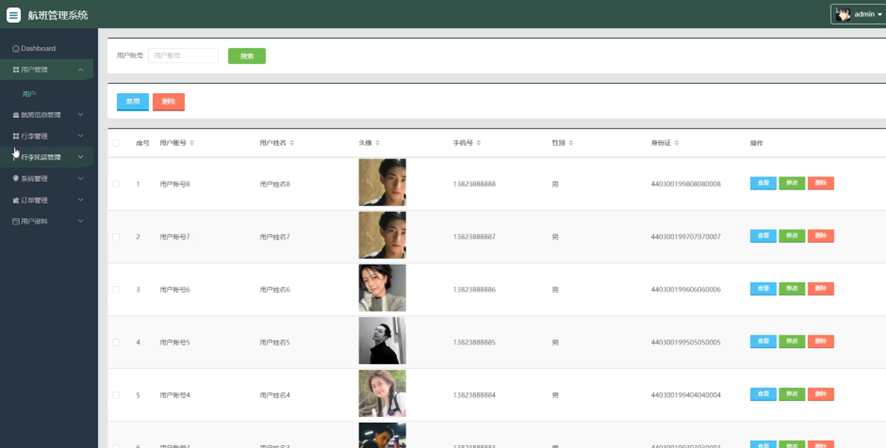Image resolution: width=886 pixels, height=448 pixels.
Task: Check the checkbox for row 用户账号4
Action: [x=116, y=395]
